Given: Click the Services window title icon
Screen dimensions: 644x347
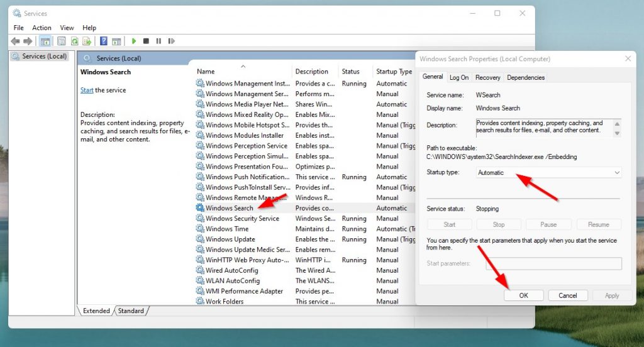Looking at the screenshot, I should [17, 14].
